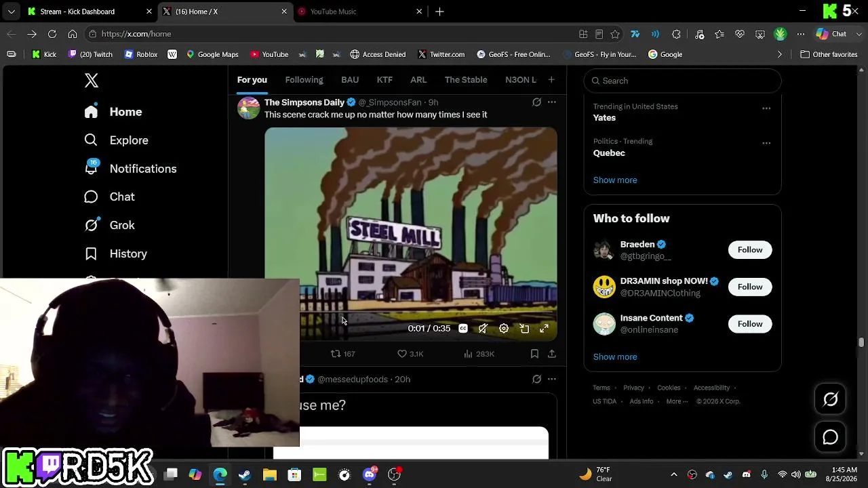This screenshot has width=868, height=488.
Task: Open more options on messedupfoods post
Action: click(552, 379)
